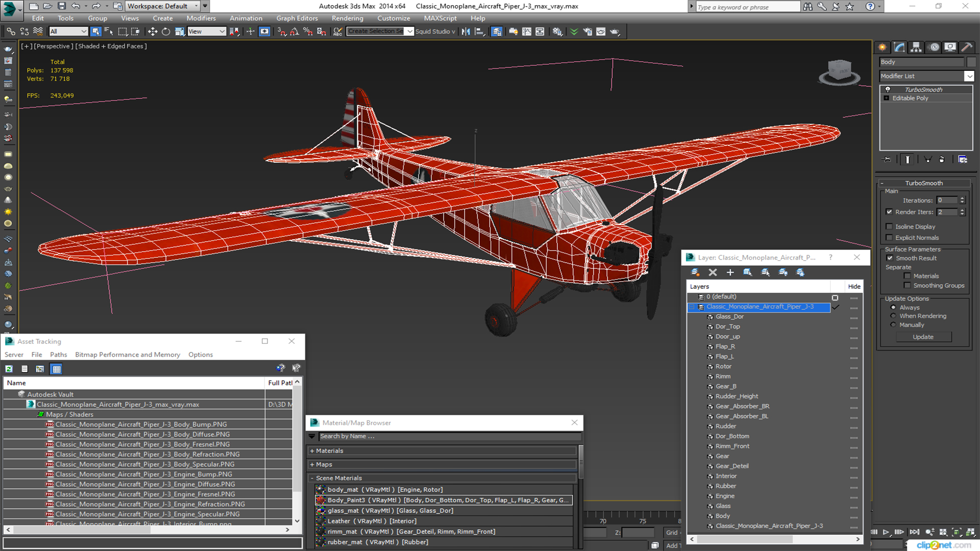
Task: Open Manage Layers from main toolbar
Action: pos(496,32)
